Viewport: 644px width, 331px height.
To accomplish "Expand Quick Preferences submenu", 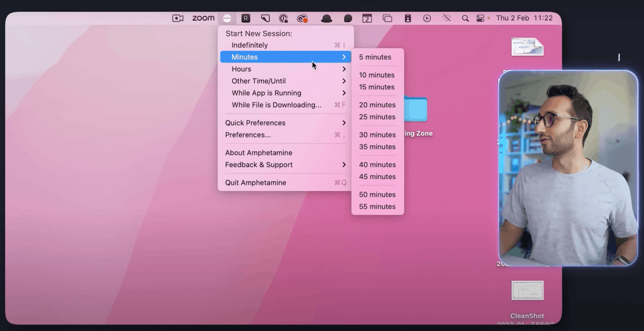I will pyautogui.click(x=286, y=123).
